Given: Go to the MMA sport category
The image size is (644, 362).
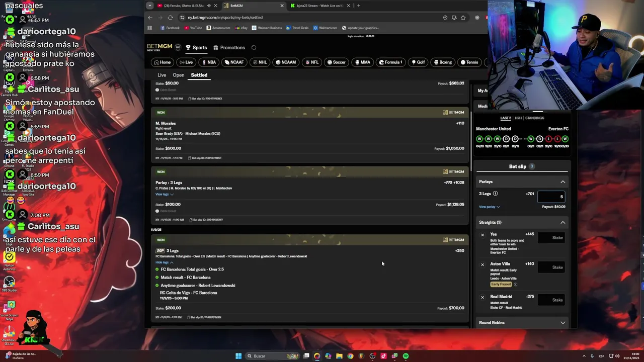Looking at the screenshot, I should tap(362, 62).
